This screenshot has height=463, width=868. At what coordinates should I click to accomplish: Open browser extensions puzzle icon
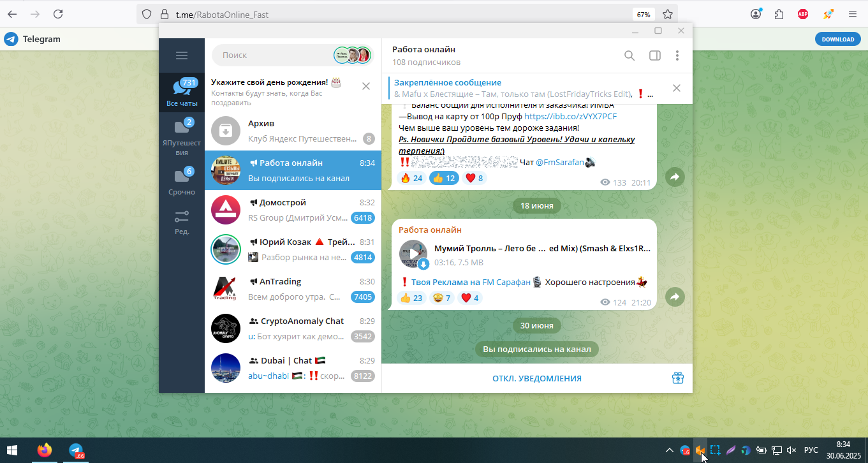pos(779,14)
